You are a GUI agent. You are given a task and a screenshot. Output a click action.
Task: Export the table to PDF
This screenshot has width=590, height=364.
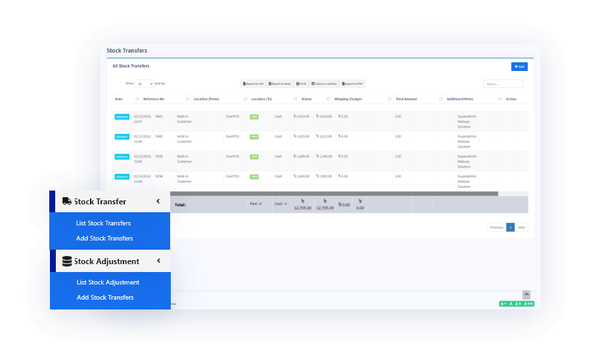353,84
